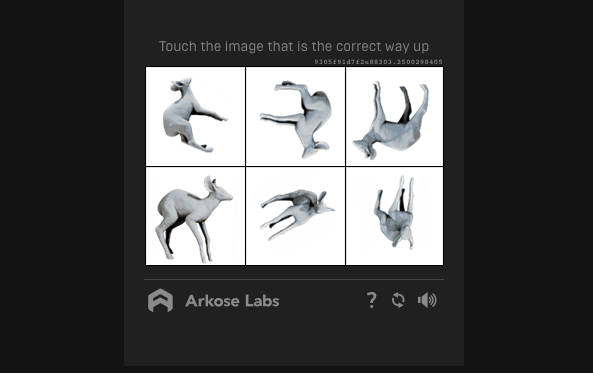
Task: Click blank panel space above the instruction
Action: 294,19
